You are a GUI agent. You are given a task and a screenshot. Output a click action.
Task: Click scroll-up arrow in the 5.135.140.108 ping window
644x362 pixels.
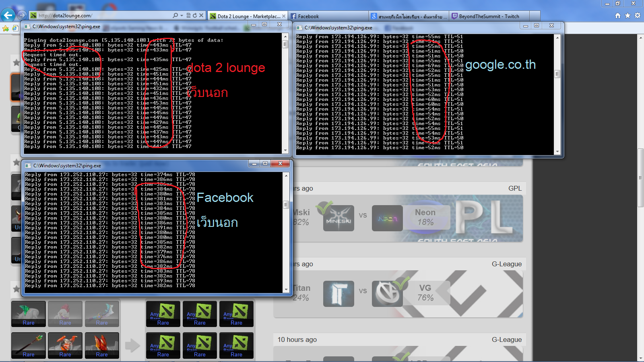pos(285,36)
